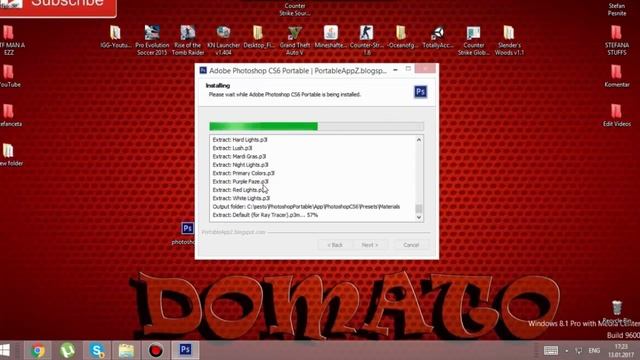Screen dimensions: 640x360
Task: Select the 'Output folder' log line
Action: [306, 207]
